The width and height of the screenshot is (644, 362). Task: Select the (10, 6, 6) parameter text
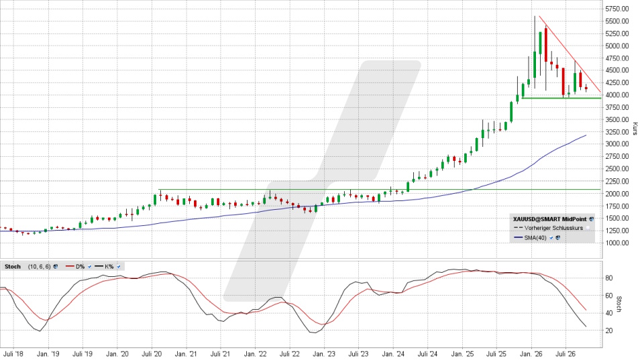(40, 266)
